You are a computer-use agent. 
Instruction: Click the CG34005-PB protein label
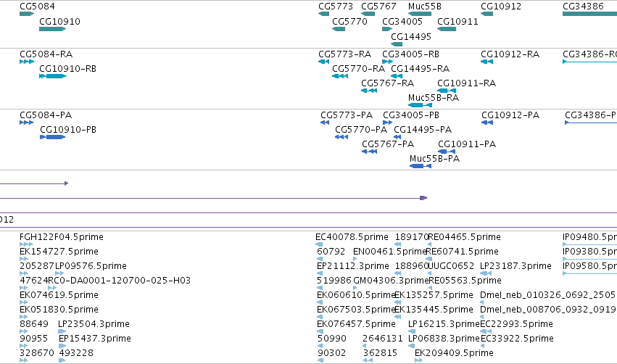pyautogui.click(x=411, y=115)
